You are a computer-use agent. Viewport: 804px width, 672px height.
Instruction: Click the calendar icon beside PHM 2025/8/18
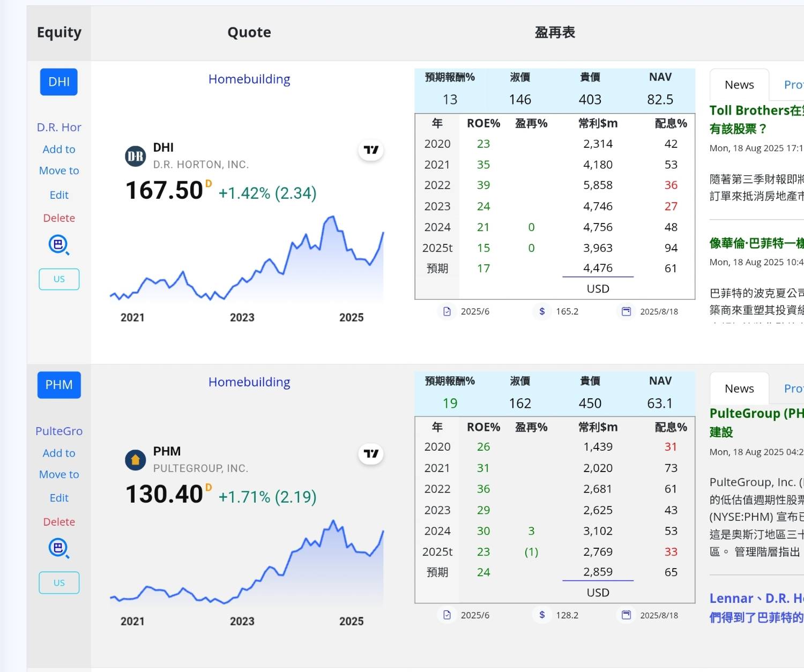tap(626, 615)
